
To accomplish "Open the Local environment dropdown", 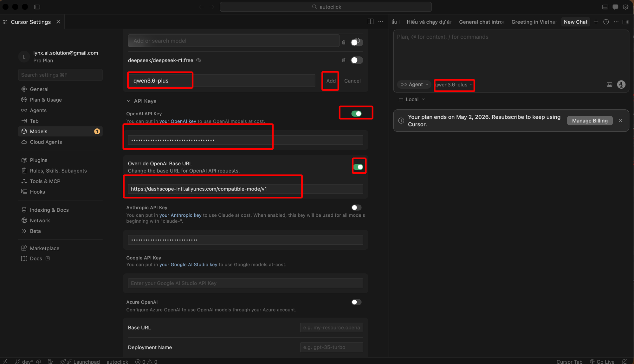I will click(411, 99).
